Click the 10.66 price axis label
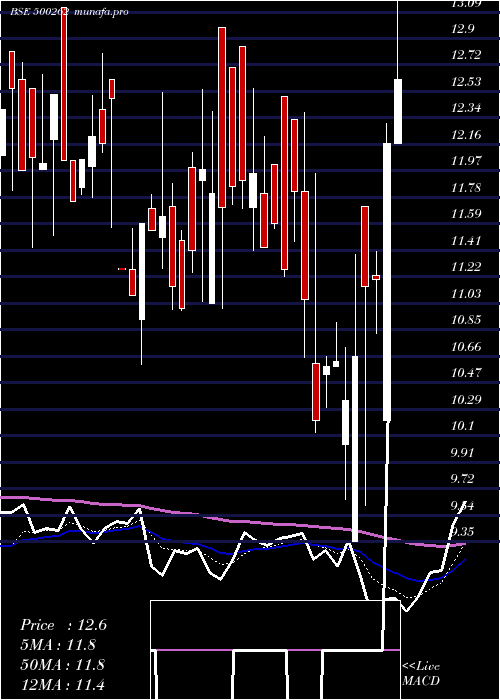The height and width of the screenshot is (700, 500). (467, 346)
